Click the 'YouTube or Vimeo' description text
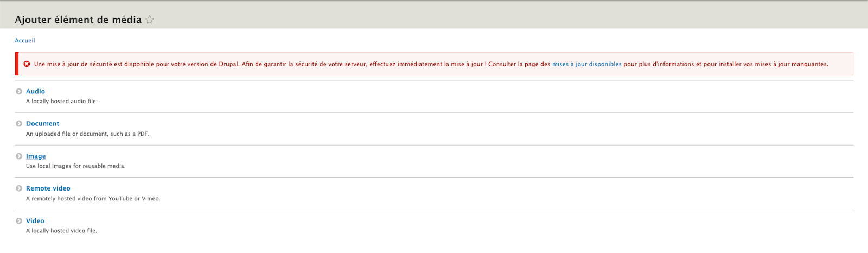The width and height of the screenshot is (868, 253). tap(134, 199)
